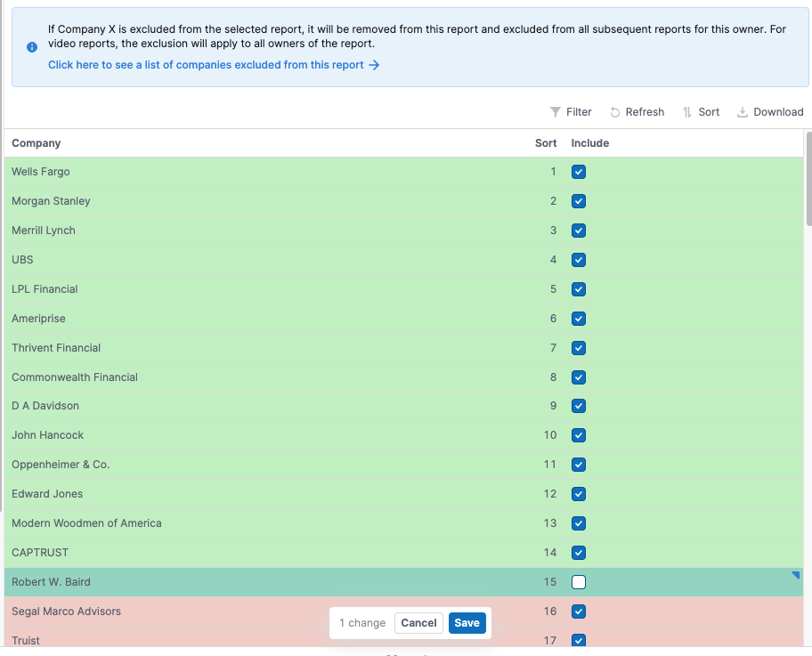Click the John Hancock company cell
812x656 pixels.
(x=48, y=435)
